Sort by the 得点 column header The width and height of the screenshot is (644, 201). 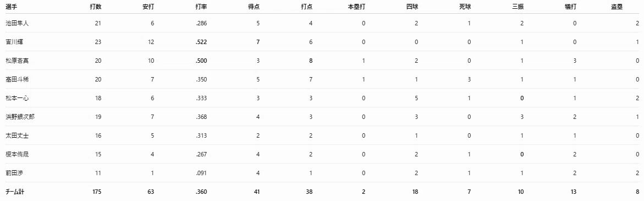point(254,7)
